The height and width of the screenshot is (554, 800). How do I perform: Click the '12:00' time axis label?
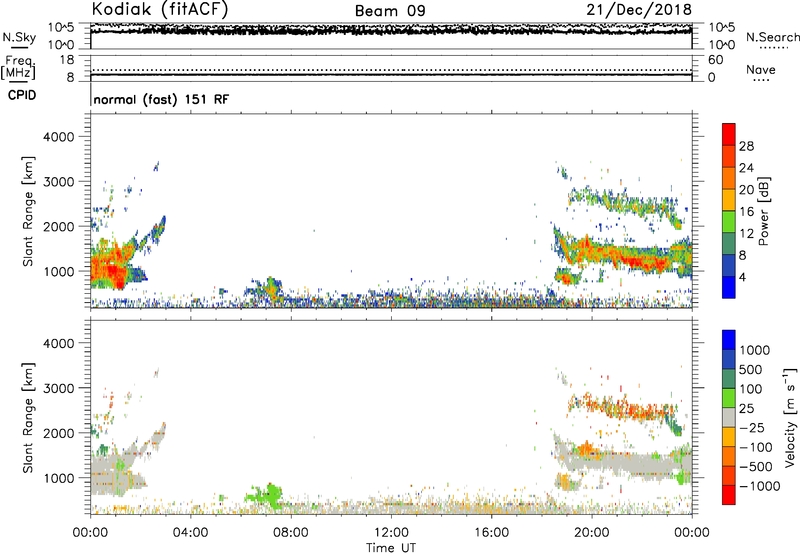[x=391, y=533]
